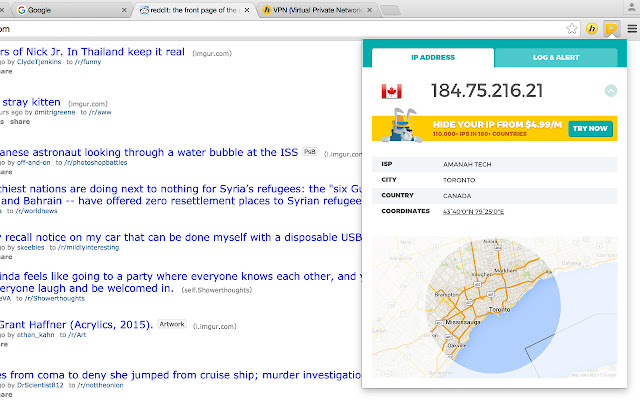Select the reddit front page tab
640x400 pixels.
click(193, 10)
